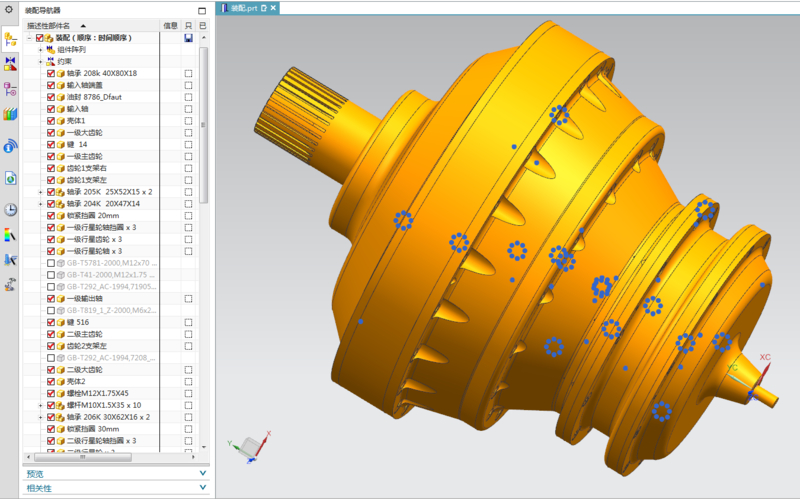The height and width of the screenshot is (499, 800).
Task: Uncheck the 壳体2 component checkbox
Action: coord(51,382)
